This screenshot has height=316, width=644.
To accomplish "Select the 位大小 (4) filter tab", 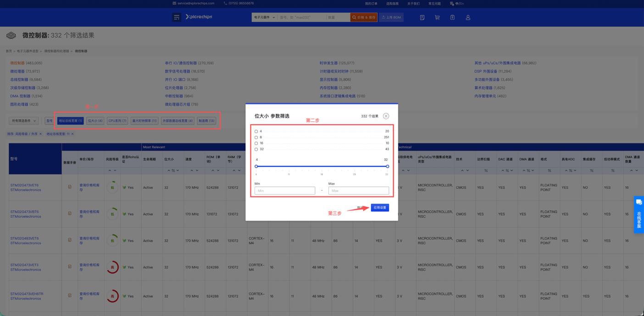I will pyautogui.click(x=95, y=121).
